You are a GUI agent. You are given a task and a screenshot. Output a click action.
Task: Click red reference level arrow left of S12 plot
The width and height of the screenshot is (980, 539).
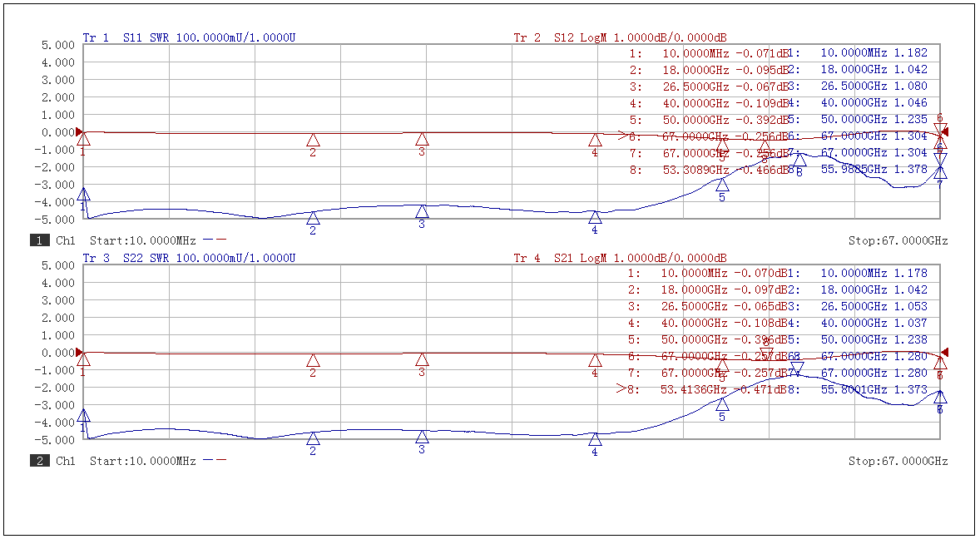(x=80, y=132)
